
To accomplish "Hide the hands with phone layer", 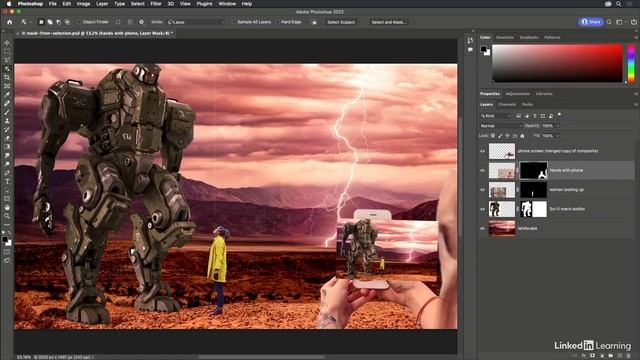I will click(x=482, y=171).
